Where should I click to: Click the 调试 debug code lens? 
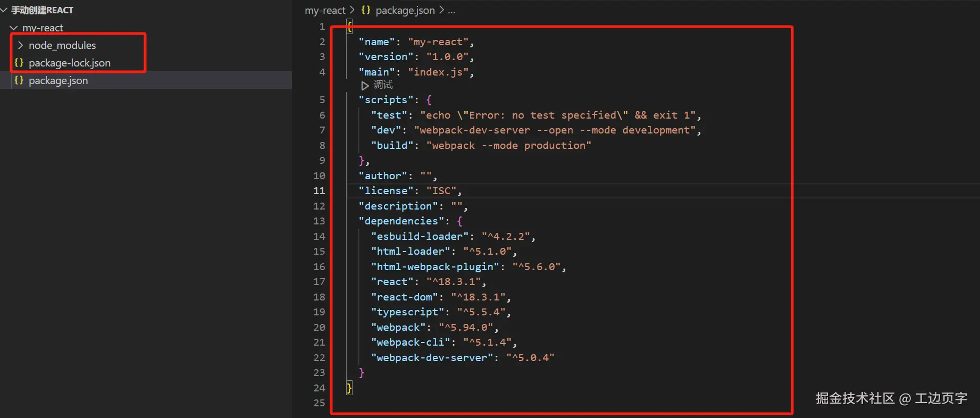(x=383, y=85)
